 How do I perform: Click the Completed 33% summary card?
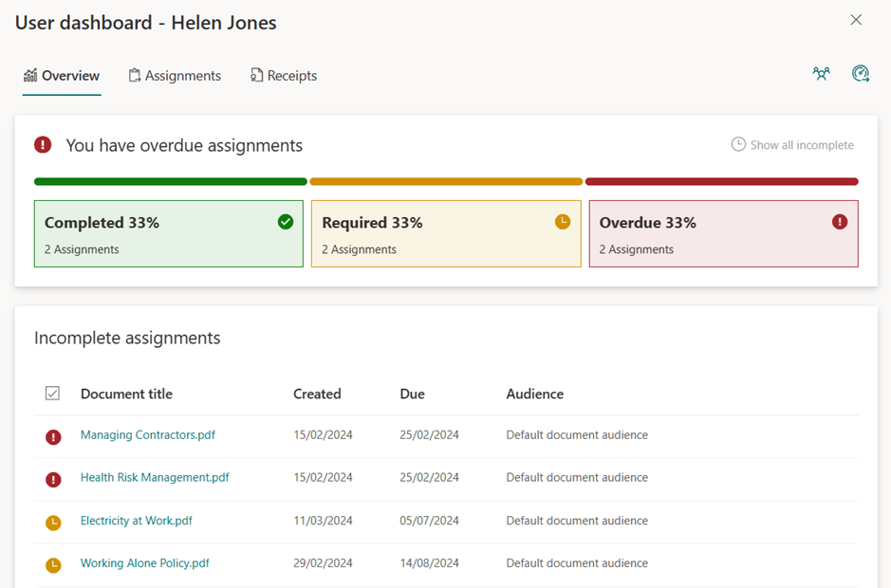(x=168, y=233)
